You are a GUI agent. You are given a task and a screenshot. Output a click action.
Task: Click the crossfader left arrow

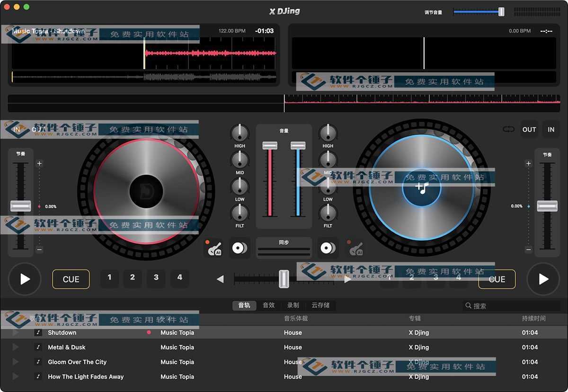click(220, 279)
